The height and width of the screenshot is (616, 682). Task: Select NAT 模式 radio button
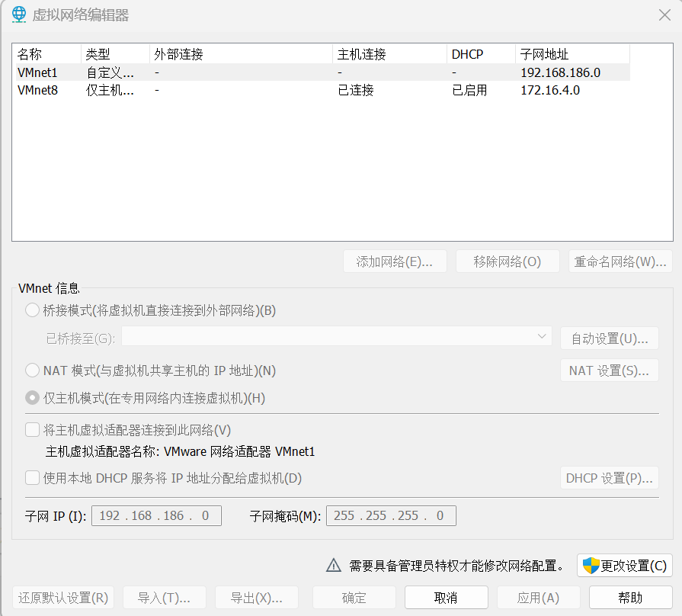click(x=32, y=371)
